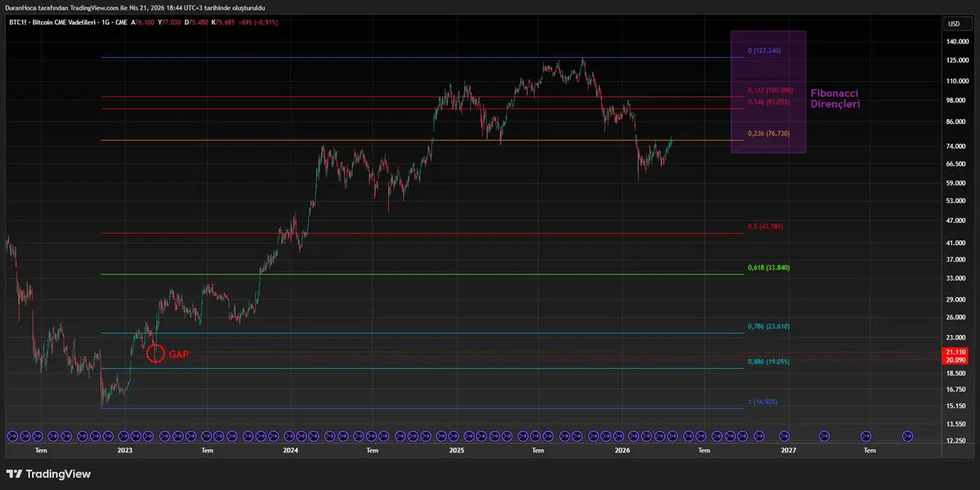This screenshot has height=490, width=980.
Task: Click the 59.000 price axis label
Action: tap(955, 184)
